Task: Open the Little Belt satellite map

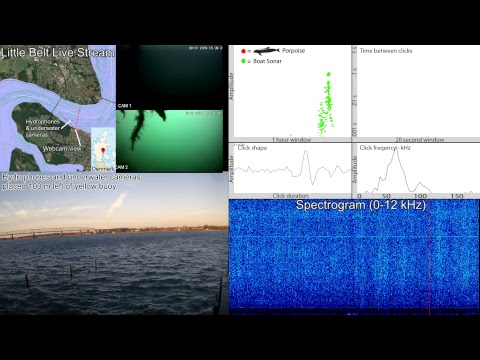Action: tap(58, 108)
